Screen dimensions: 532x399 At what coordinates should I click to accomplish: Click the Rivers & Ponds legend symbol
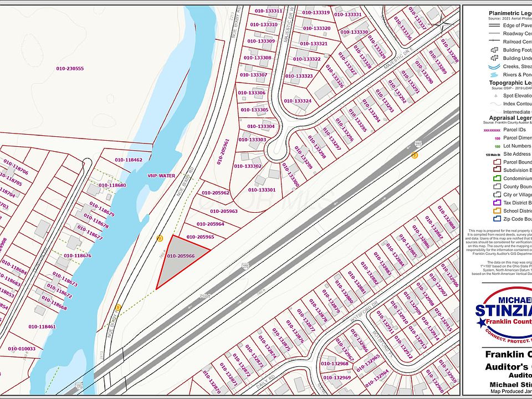tap(493, 75)
